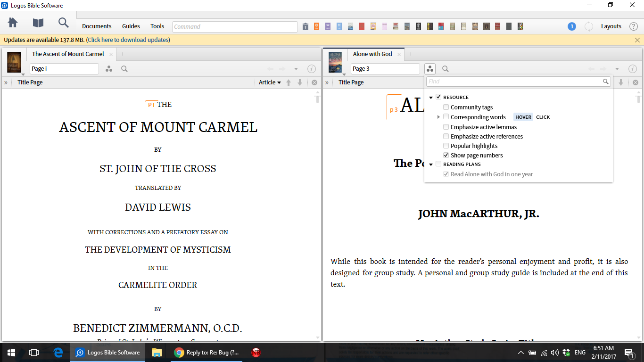Open the Action Center notification icon
Image resolution: width=644 pixels, height=362 pixels.
pyautogui.click(x=628, y=353)
